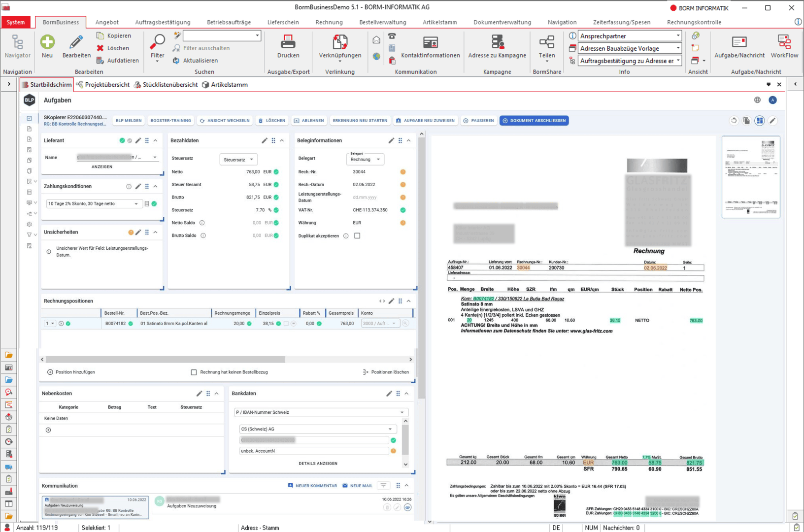Click the BLP MELDEN button

click(128, 120)
